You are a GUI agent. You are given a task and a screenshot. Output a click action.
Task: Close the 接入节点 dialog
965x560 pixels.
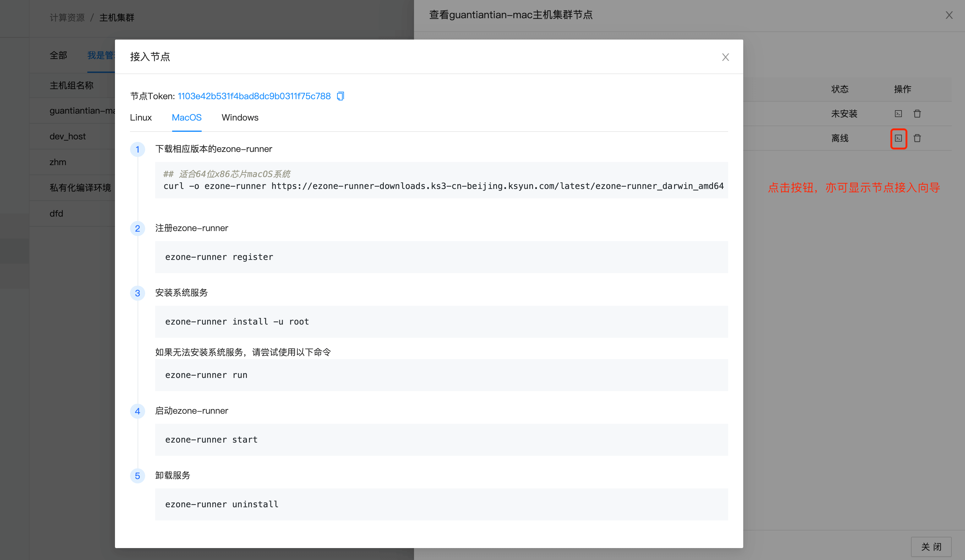coord(725,57)
